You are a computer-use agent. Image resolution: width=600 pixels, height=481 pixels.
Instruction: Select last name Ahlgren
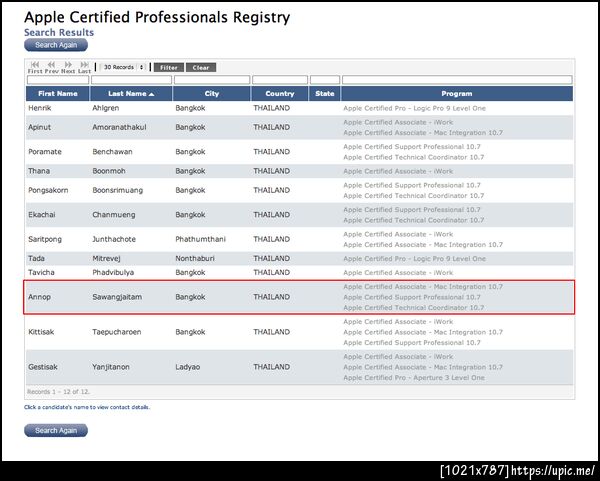[x=106, y=108]
